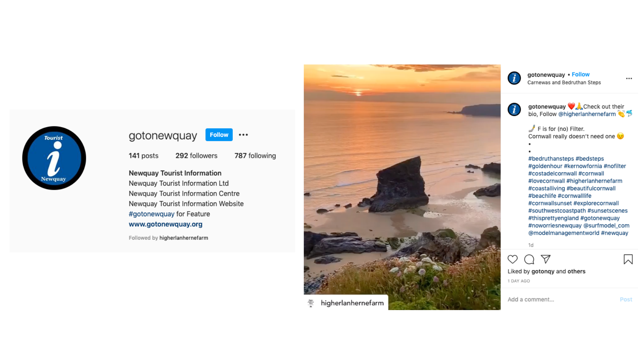Click higherlanhernefarm tag on photo
The height and width of the screenshot is (362, 644).
coord(352,303)
